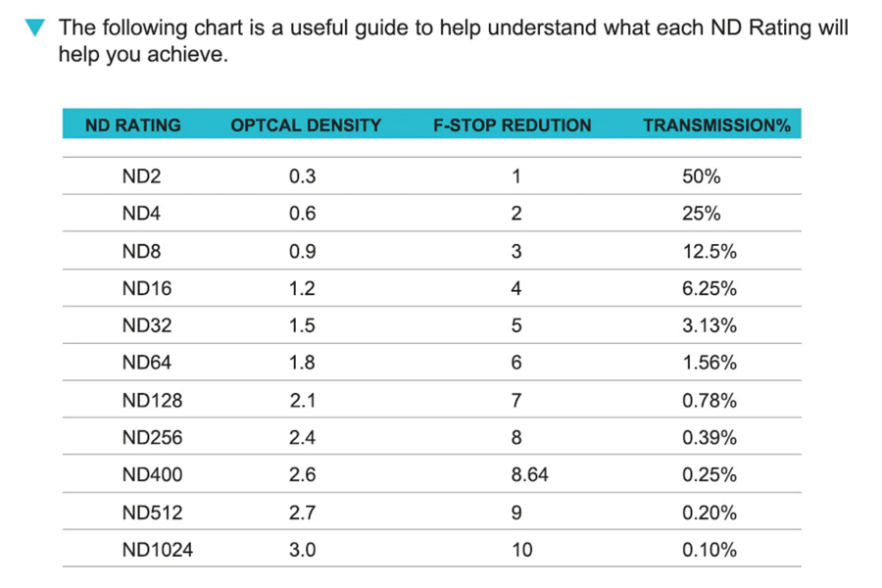Image resolution: width=882 pixels, height=588 pixels.
Task: Click the 3.0 optical density value
Action: click(x=303, y=549)
